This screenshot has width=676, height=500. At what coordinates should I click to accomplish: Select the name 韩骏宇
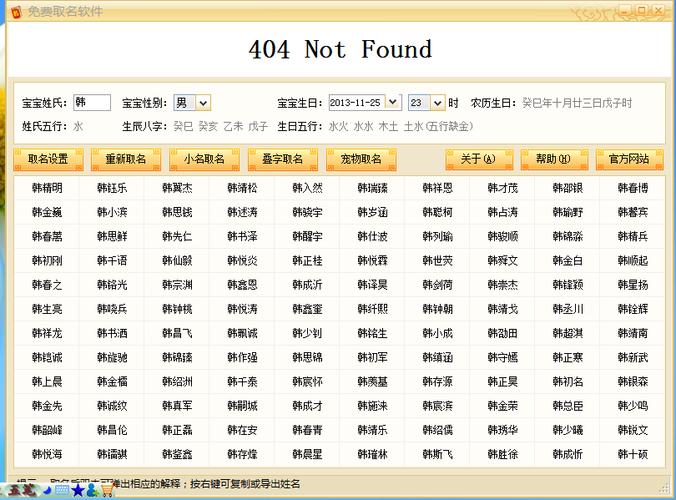(307, 212)
